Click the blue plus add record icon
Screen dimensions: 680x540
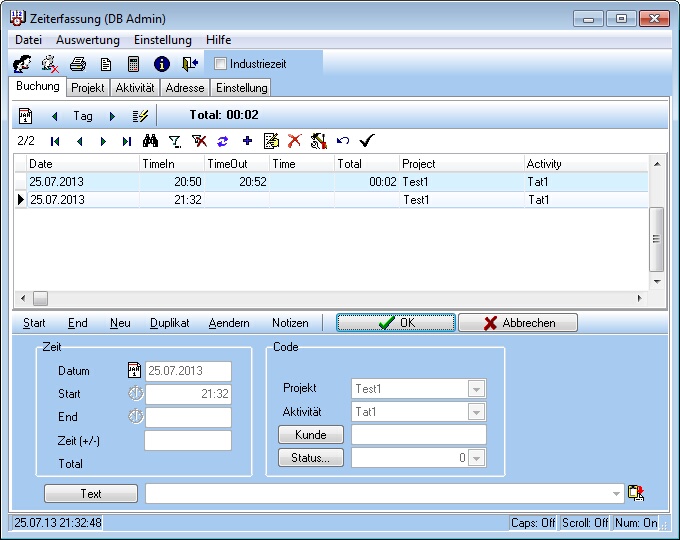coord(247,141)
